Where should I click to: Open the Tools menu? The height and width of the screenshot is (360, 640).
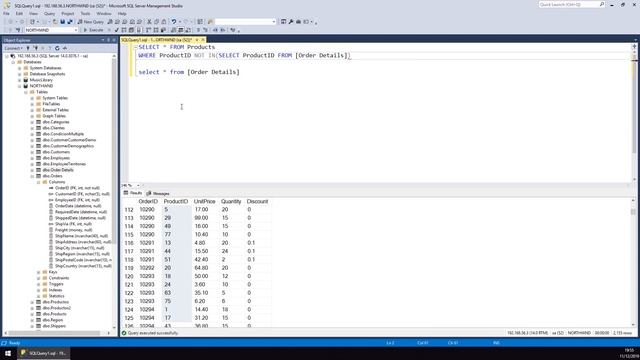point(85,13)
